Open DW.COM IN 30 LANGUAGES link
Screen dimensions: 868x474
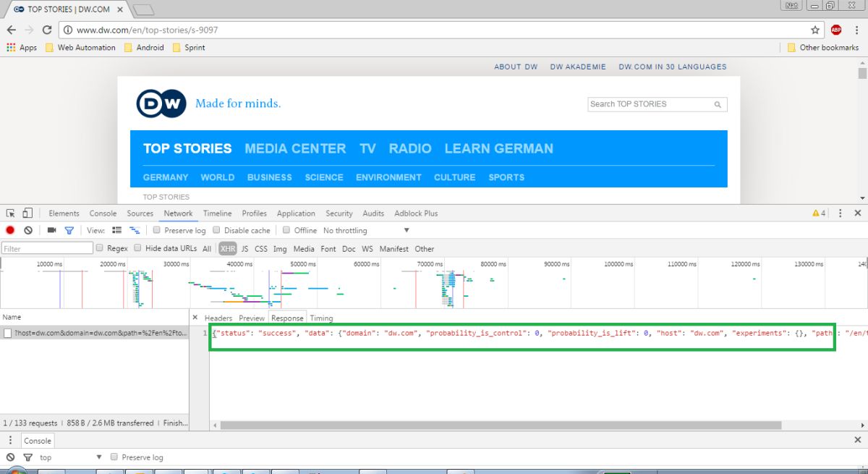pos(673,67)
